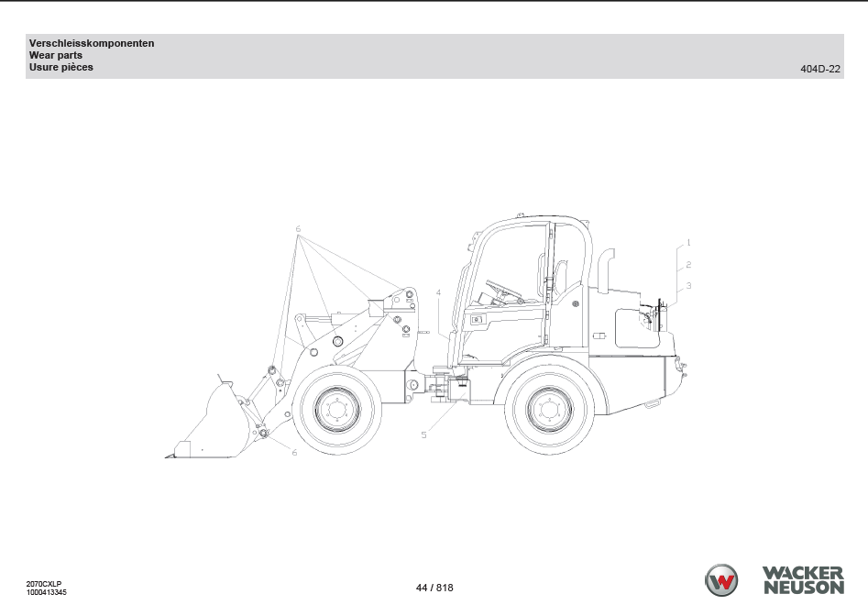
Task: Click the 'Wear parts' heading text
Action: pyautogui.click(x=56, y=55)
